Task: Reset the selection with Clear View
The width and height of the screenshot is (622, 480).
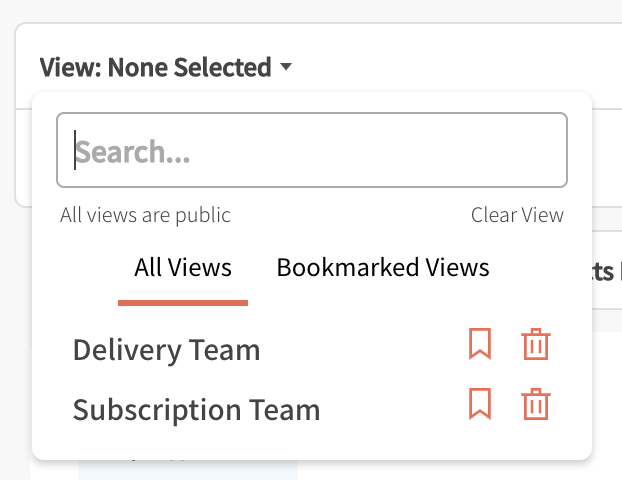Action: (517, 215)
